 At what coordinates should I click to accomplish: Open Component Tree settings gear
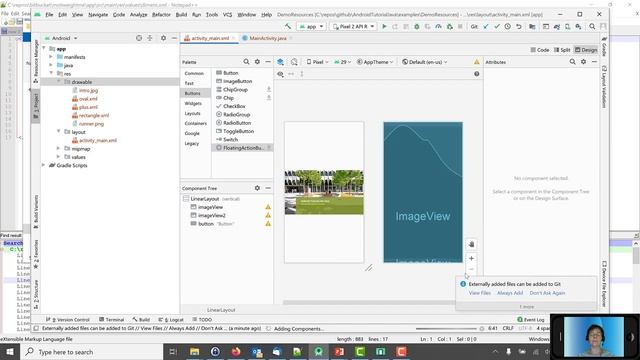(257, 188)
